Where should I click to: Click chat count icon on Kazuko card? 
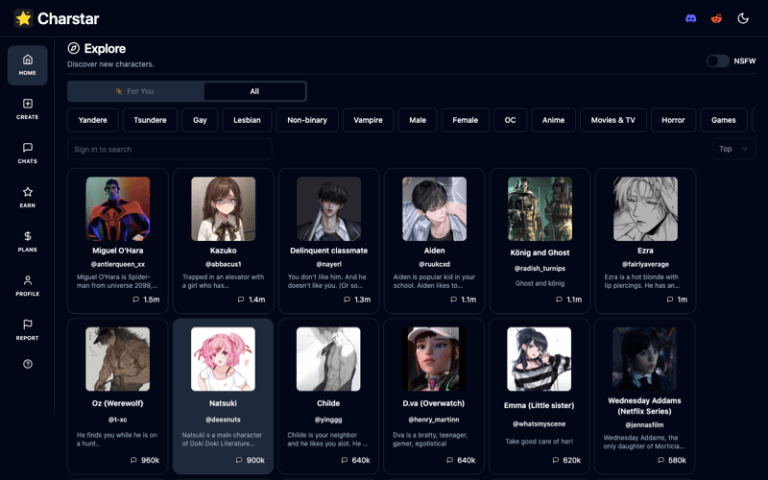click(x=241, y=299)
